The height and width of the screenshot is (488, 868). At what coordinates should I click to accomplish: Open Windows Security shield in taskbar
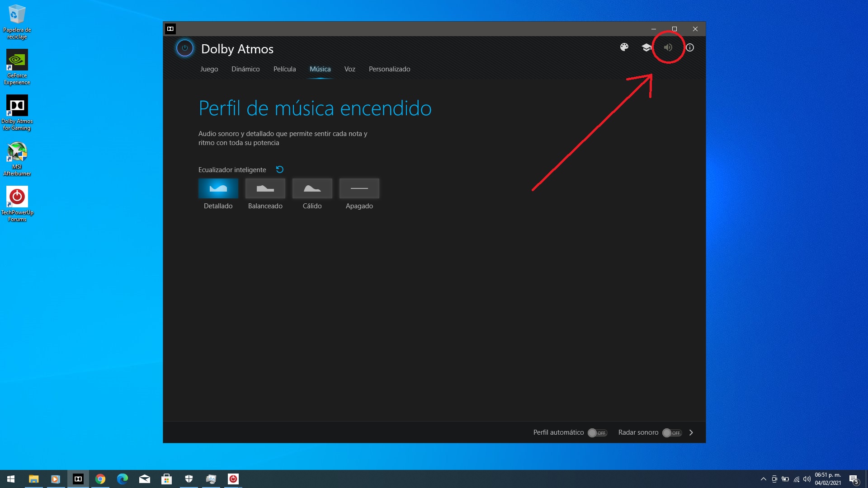coord(189,479)
